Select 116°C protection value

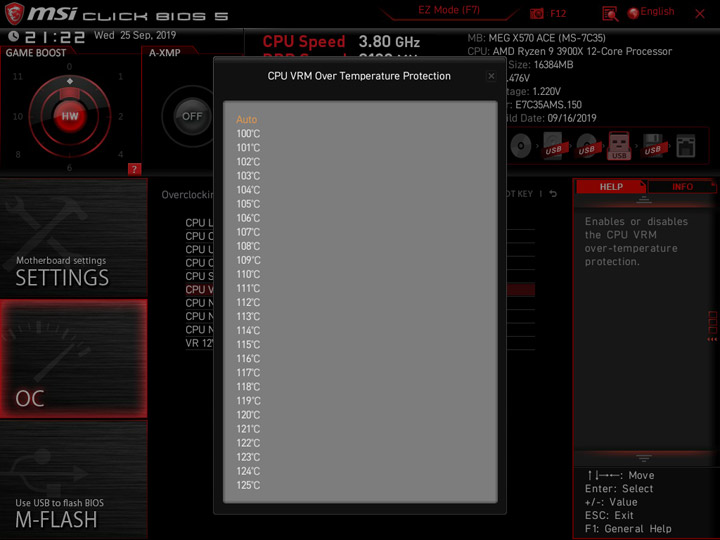coord(248,359)
